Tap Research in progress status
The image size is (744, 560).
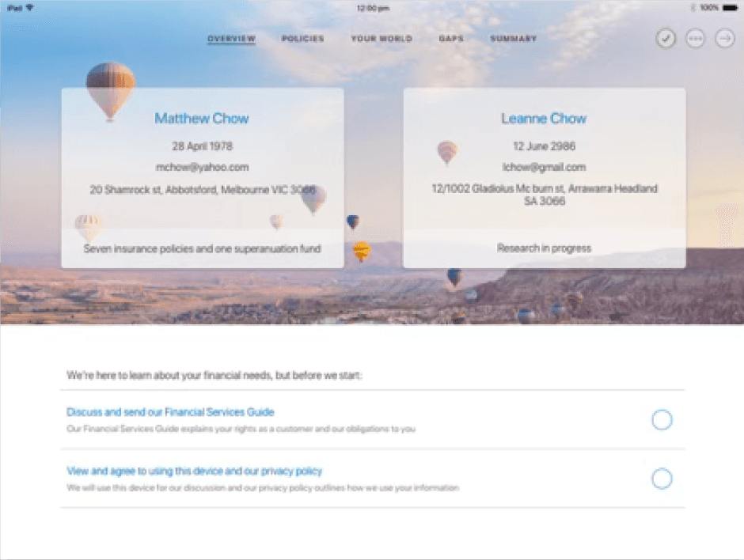pyautogui.click(x=544, y=248)
